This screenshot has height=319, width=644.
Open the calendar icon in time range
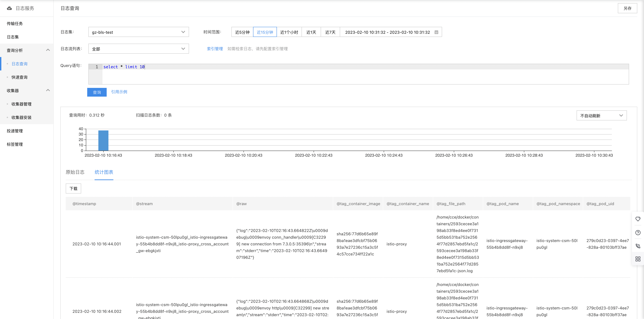[x=436, y=32]
